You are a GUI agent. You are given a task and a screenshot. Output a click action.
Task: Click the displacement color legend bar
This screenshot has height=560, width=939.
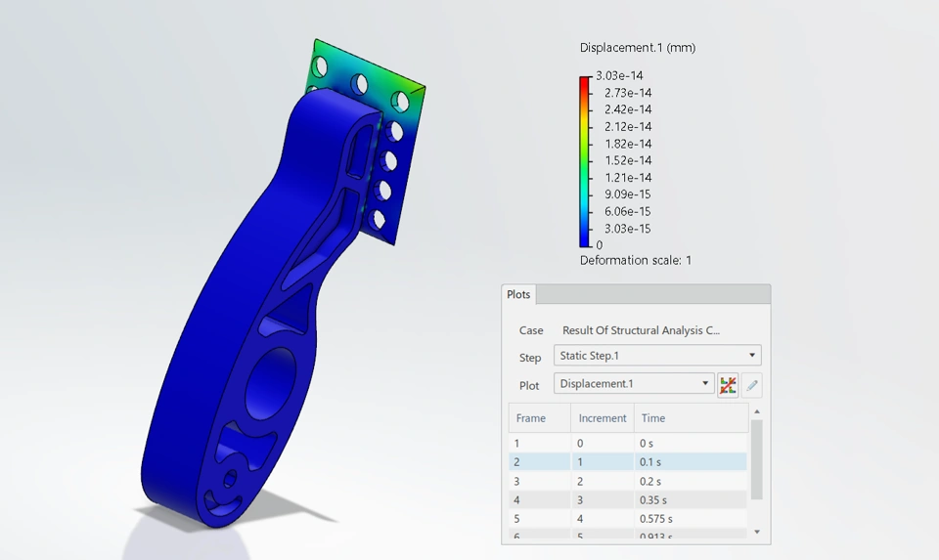point(585,161)
